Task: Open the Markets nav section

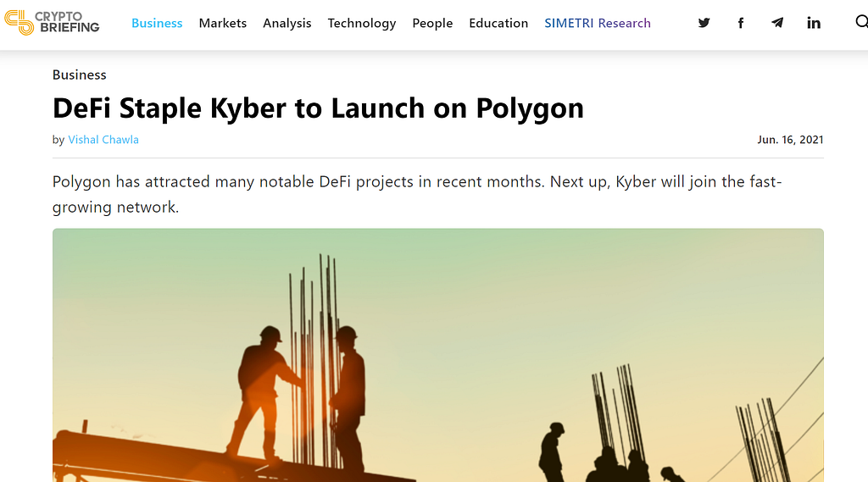Action: coord(223,23)
